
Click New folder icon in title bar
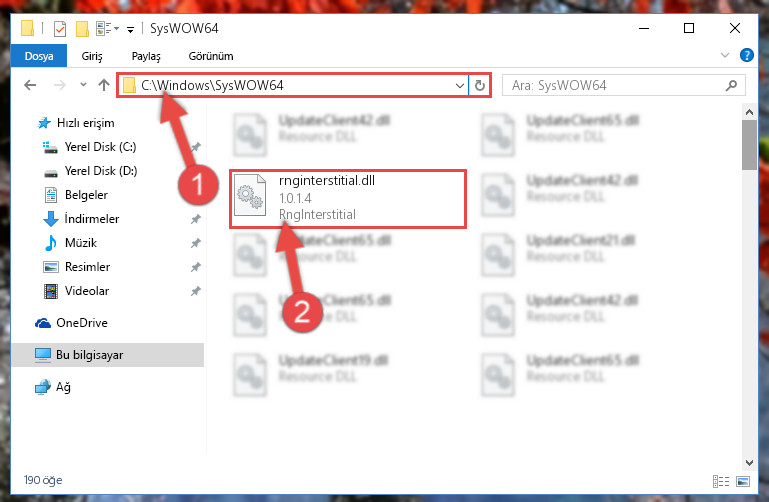coord(82,29)
